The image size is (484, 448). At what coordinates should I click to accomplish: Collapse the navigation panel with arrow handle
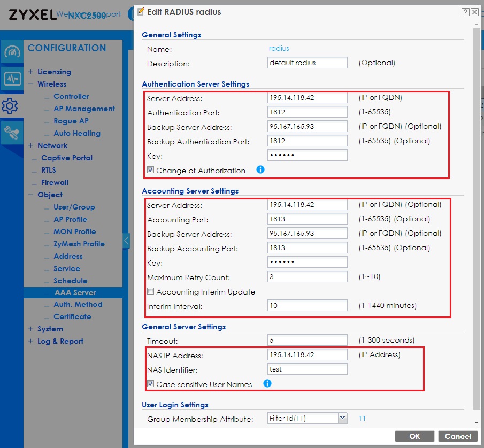(x=126, y=241)
